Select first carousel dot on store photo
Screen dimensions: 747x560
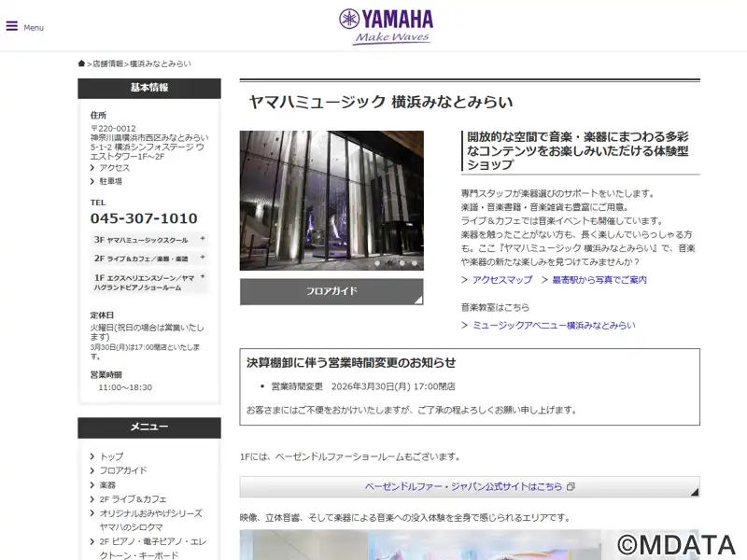tap(377, 263)
